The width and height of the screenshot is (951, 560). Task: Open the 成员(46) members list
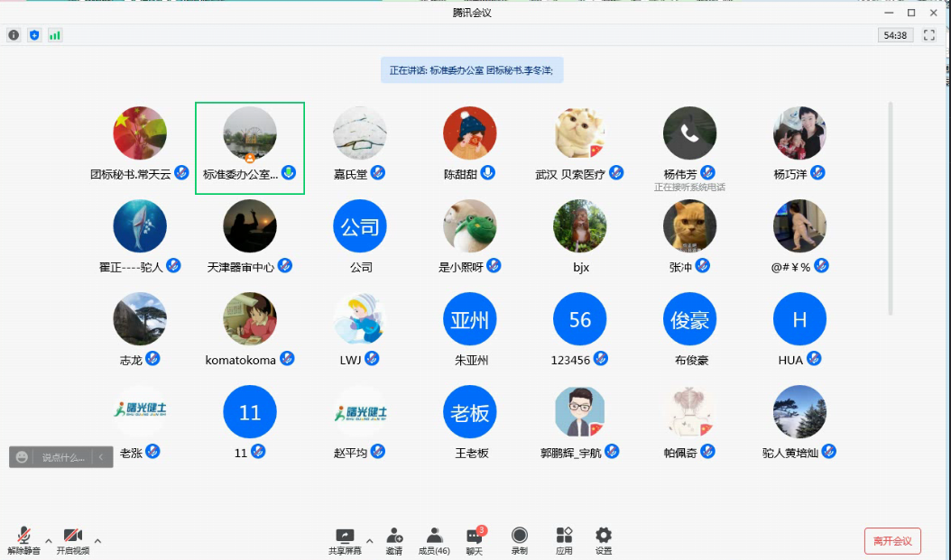(435, 540)
